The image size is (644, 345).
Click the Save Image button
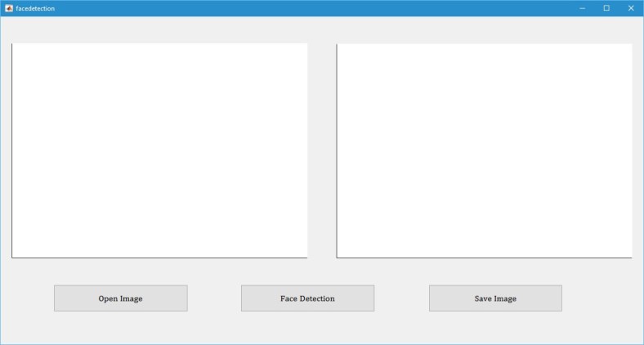[x=495, y=298]
